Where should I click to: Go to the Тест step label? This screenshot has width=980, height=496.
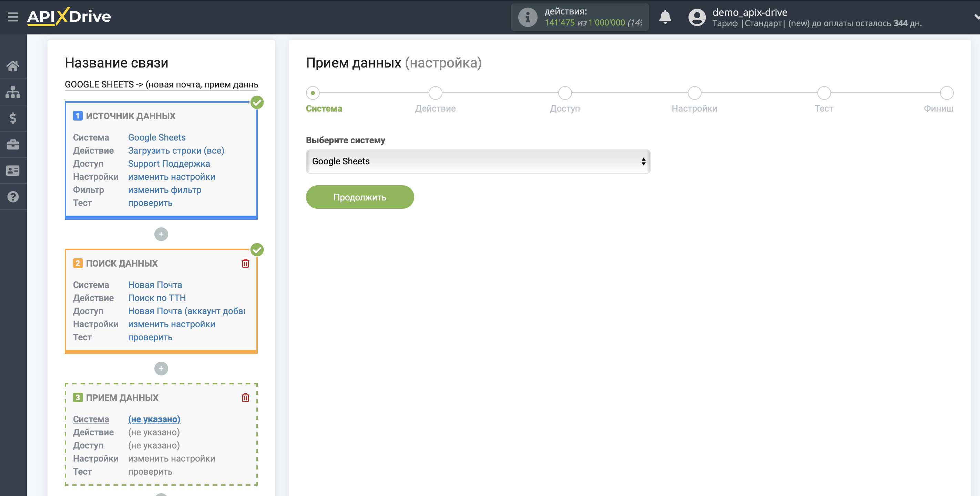[824, 109]
